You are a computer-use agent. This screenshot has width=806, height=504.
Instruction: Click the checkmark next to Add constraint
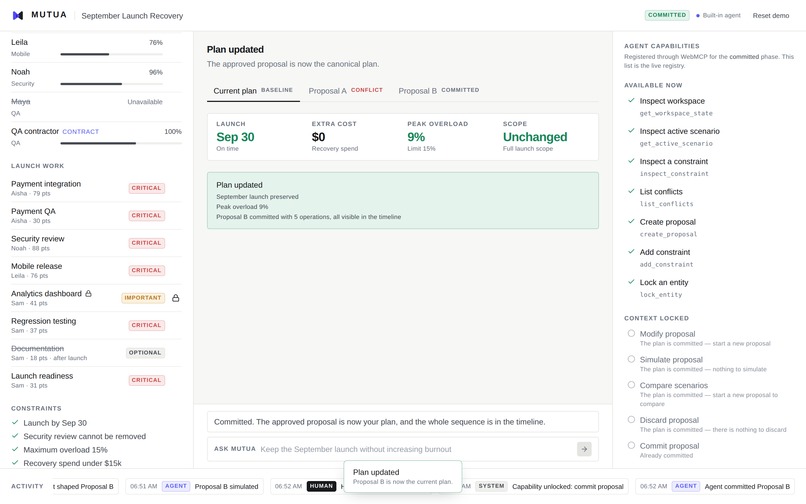pyautogui.click(x=631, y=251)
